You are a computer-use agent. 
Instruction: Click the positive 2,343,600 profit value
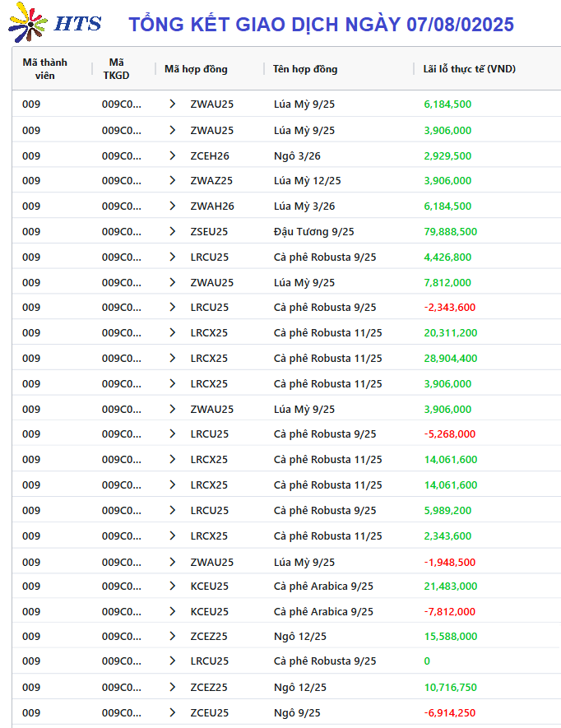tap(447, 536)
